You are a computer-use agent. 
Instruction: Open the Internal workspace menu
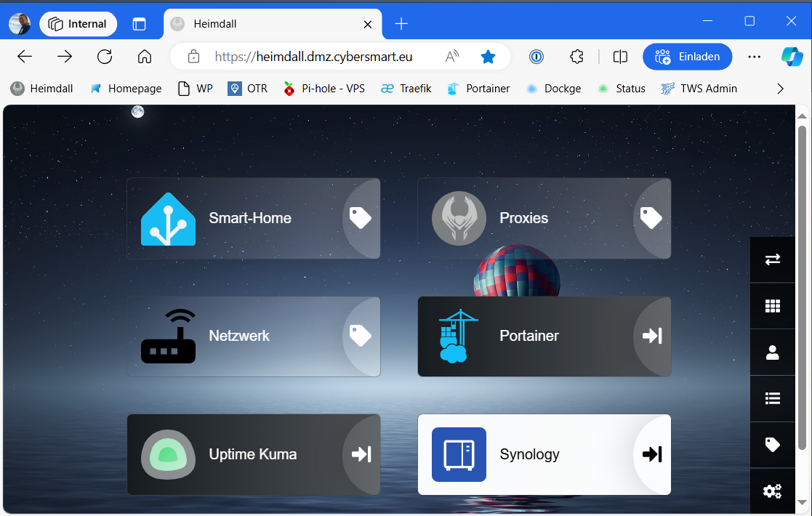point(79,24)
